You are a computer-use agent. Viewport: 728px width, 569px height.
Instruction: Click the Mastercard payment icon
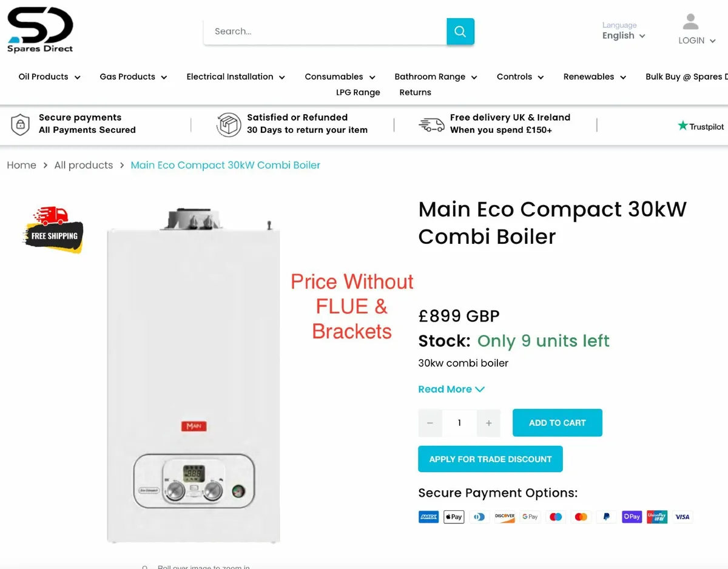click(x=581, y=516)
